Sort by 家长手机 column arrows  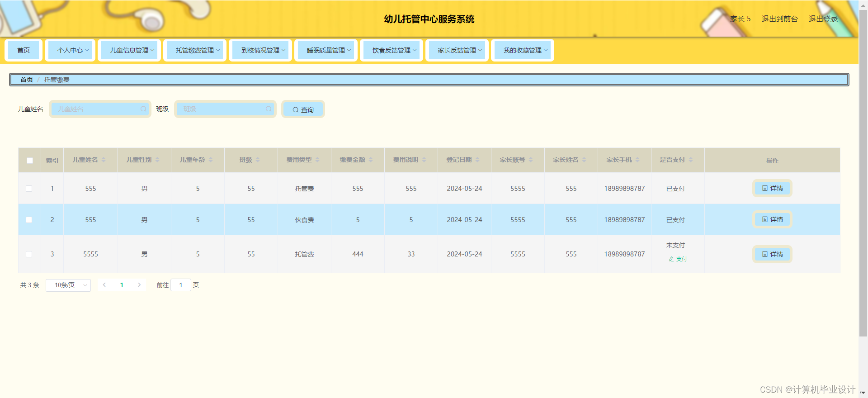click(637, 160)
